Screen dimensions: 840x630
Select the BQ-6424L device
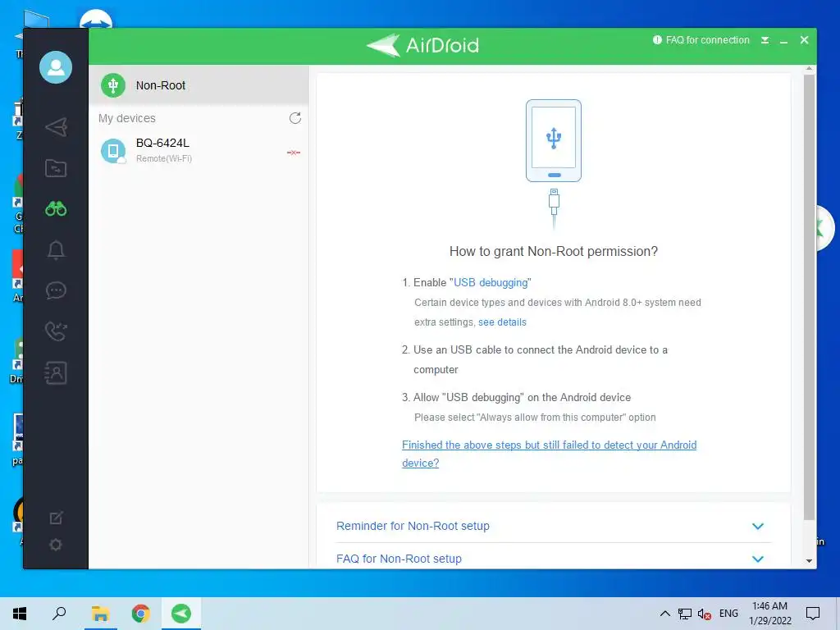[199, 151]
